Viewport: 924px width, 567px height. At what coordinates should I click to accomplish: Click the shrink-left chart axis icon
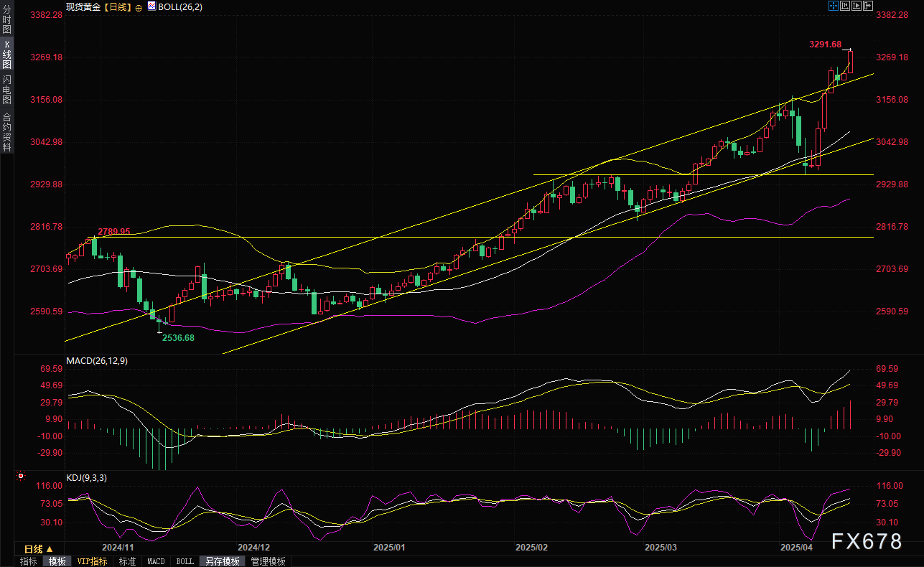(845, 6)
